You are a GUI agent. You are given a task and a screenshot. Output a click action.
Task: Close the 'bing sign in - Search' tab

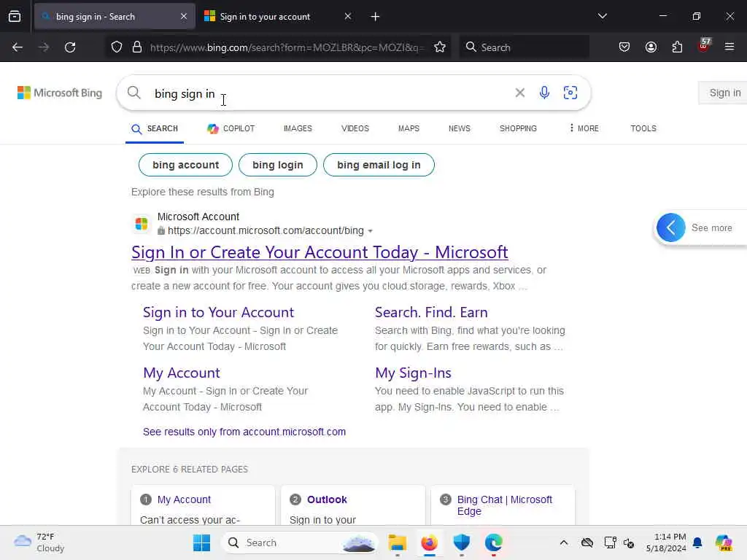click(184, 17)
